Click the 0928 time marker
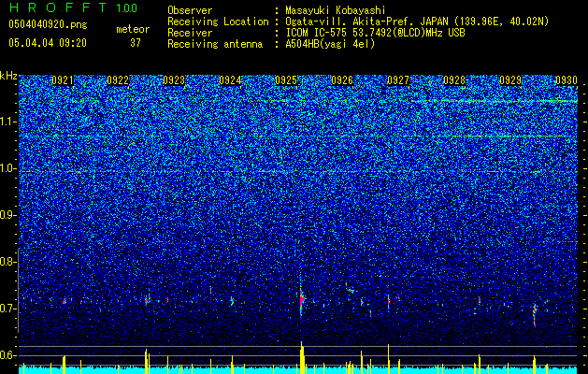The height and width of the screenshot is (374, 588). [x=454, y=80]
